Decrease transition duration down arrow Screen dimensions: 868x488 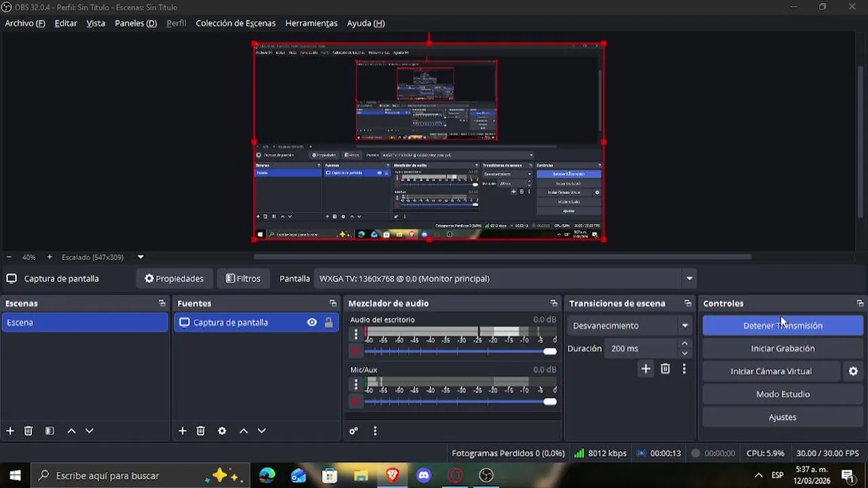tap(685, 353)
